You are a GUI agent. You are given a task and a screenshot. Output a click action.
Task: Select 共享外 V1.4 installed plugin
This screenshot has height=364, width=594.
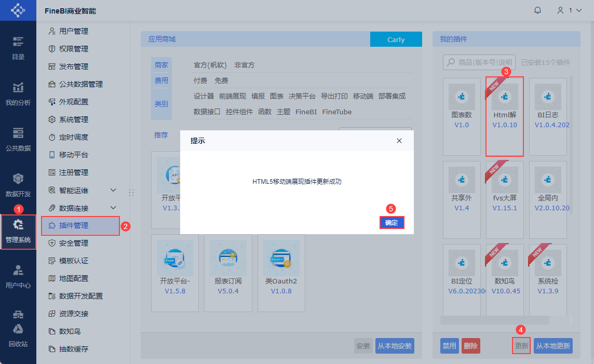462,200
